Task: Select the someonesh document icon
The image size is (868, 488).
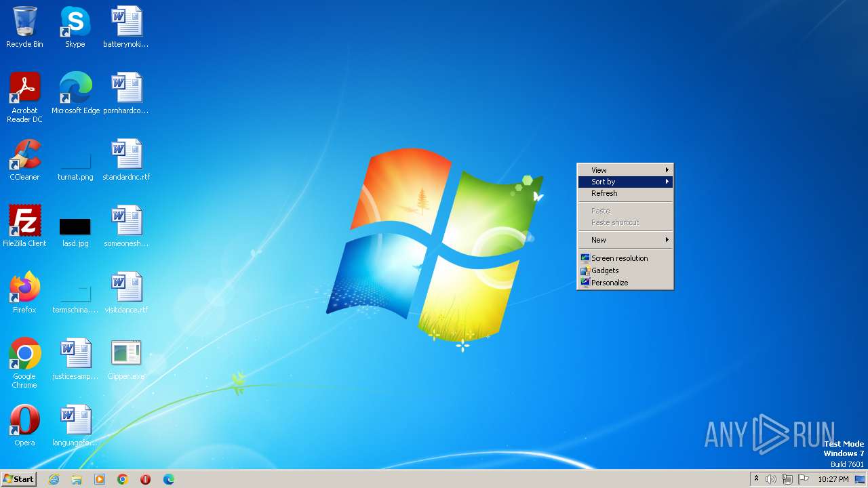Action: (126, 226)
